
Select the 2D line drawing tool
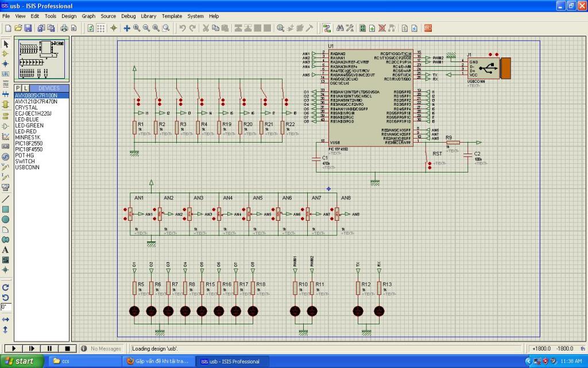point(6,199)
